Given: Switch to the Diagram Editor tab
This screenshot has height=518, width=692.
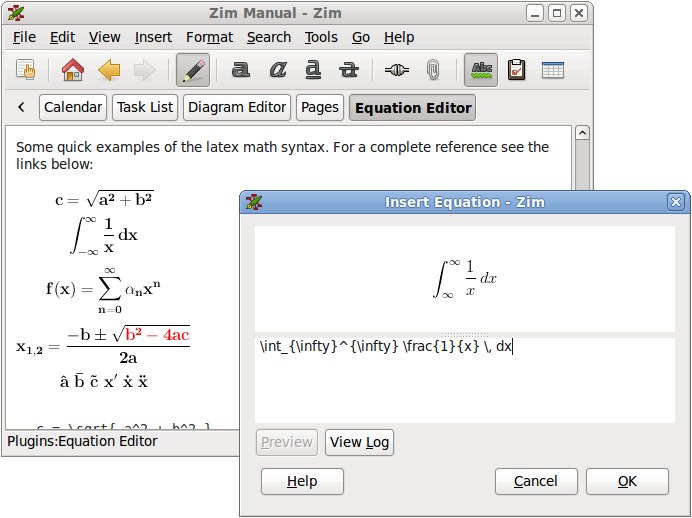Looking at the screenshot, I should click(237, 107).
